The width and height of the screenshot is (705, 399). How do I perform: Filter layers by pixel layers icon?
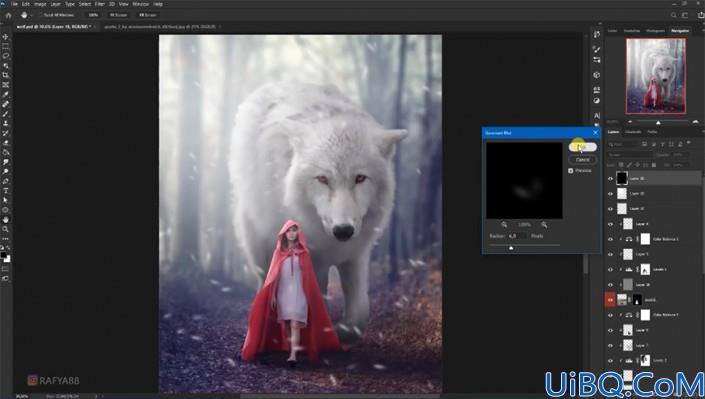(645, 144)
